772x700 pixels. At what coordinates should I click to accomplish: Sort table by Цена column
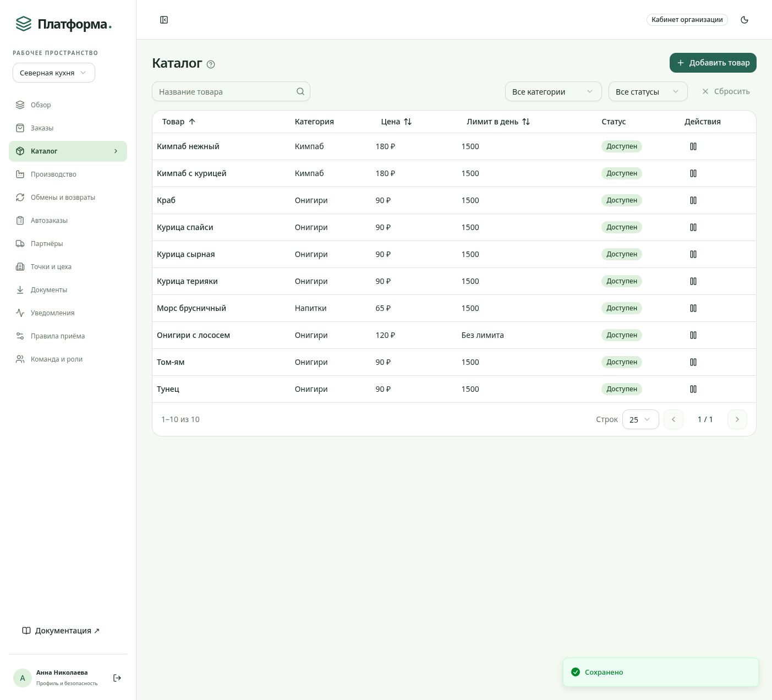point(396,122)
